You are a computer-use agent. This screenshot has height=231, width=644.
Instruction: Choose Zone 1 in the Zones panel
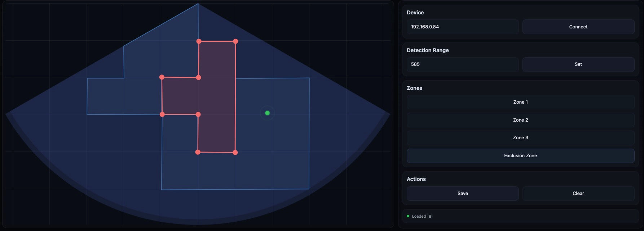coord(520,102)
